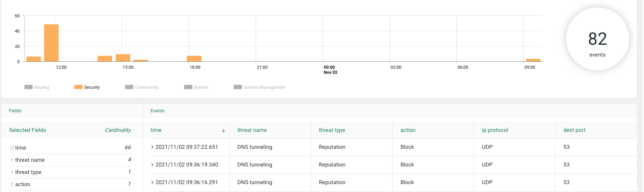Click the 00:00 Nov 02 axis label
Image resolution: width=644 pixels, height=192 pixels.
click(330, 70)
